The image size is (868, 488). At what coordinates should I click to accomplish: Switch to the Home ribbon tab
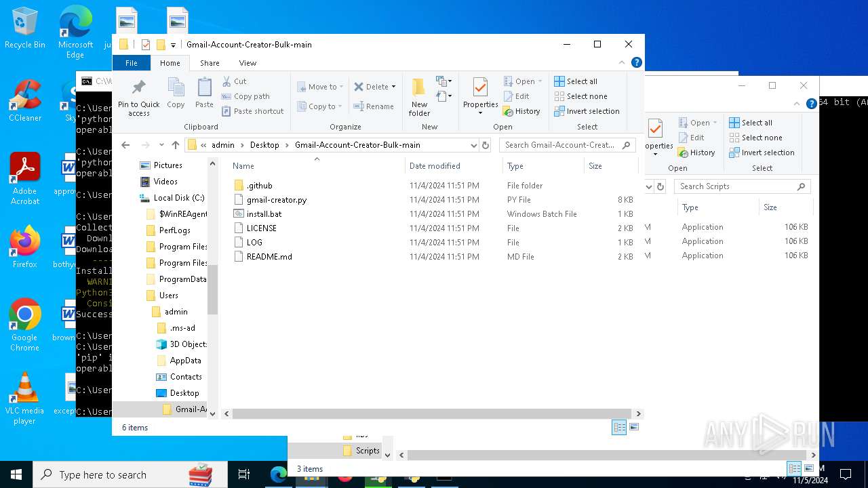(x=170, y=63)
